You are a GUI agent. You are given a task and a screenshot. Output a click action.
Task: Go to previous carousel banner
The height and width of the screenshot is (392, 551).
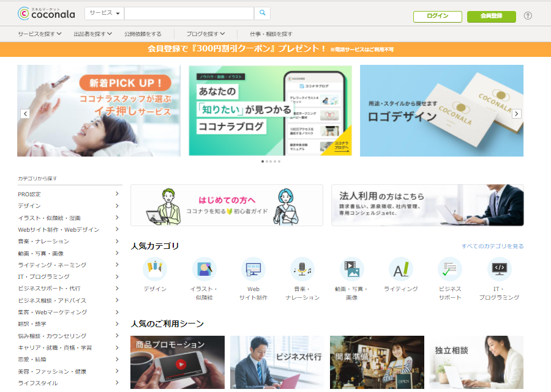[25, 114]
